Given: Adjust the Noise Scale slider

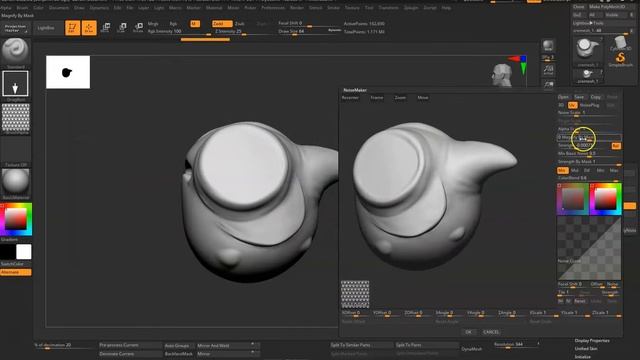Looking at the screenshot, I should click(x=589, y=113).
